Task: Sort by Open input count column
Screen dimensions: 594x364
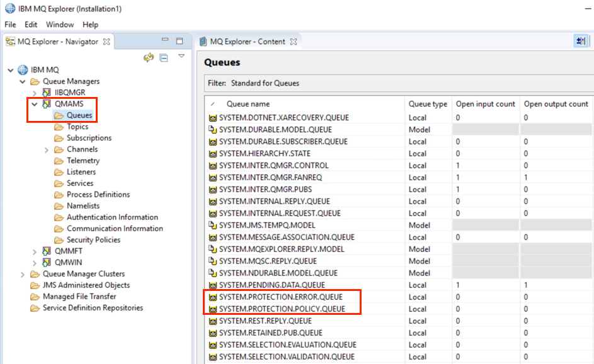Action: pyautogui.click(x=486, y=104)
